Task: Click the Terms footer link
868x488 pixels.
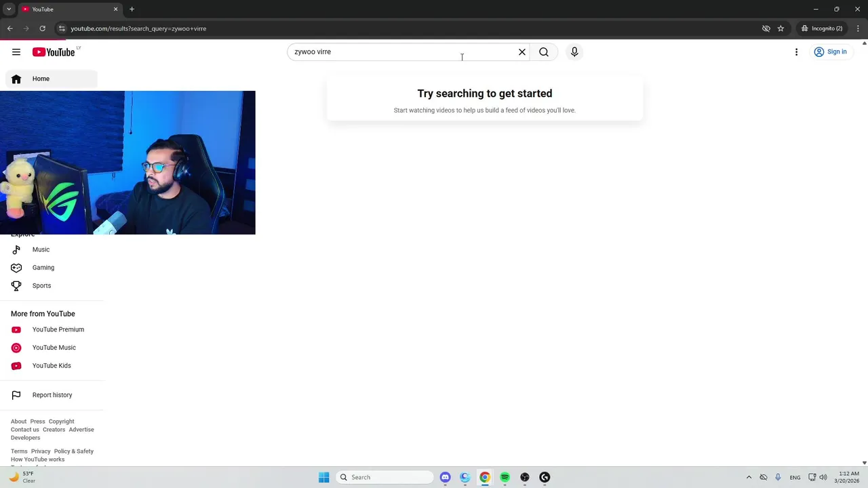Action: click(19, 451)
